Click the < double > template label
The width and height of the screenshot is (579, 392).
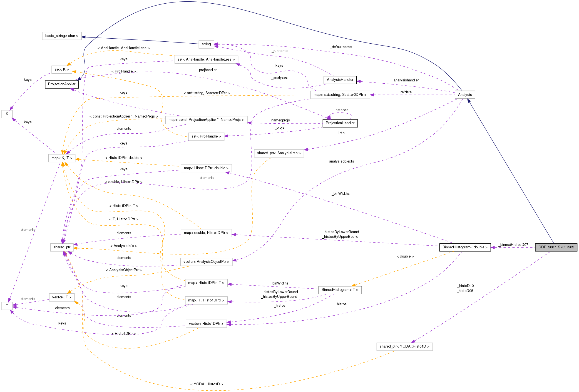click(405, 256)
